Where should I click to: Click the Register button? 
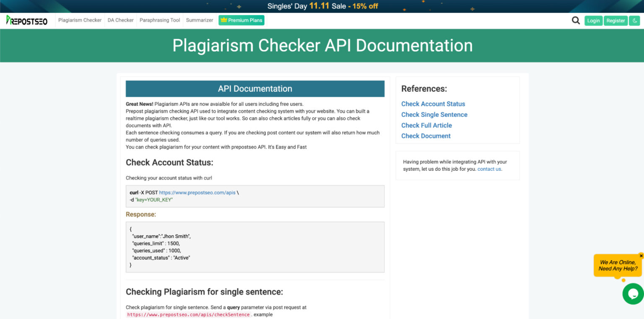coord(615,21)
